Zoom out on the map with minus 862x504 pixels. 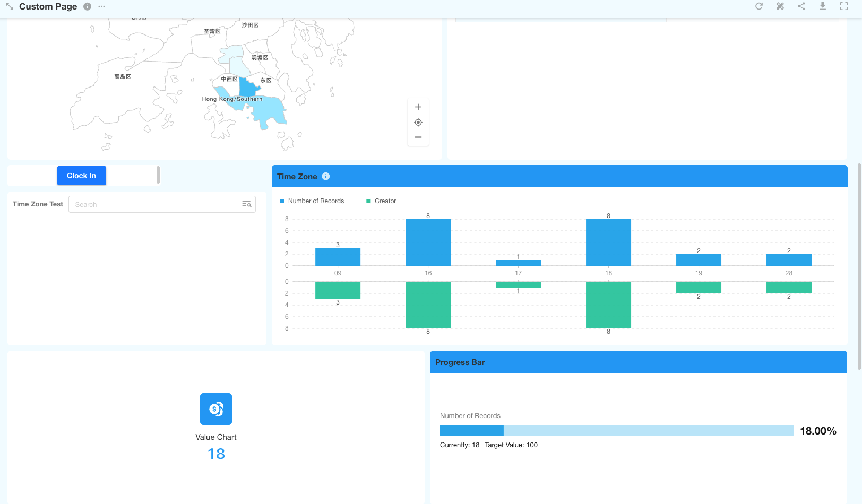point(418,137)
